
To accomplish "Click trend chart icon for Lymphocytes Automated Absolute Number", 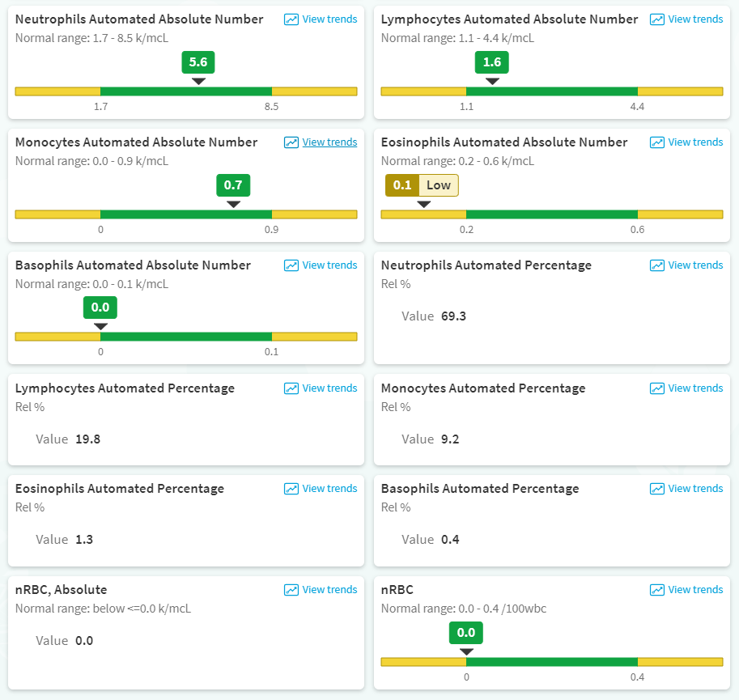I will point(657,19).
